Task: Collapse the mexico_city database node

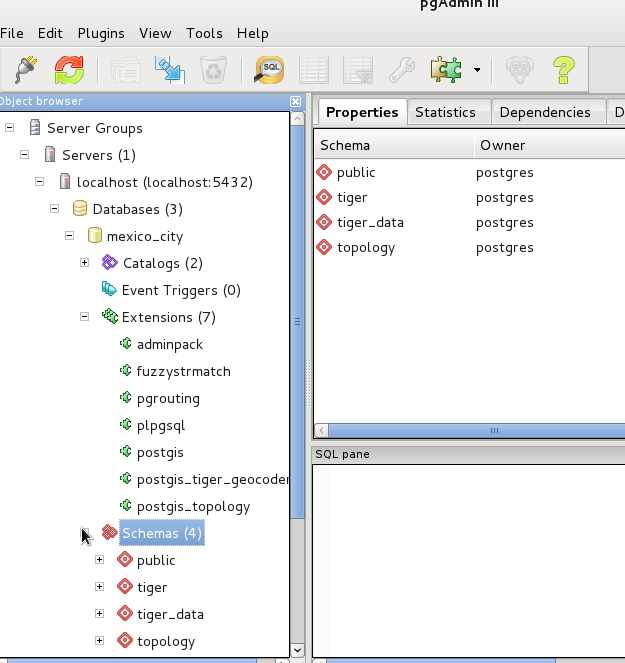Action: click(x=69, y=236)
